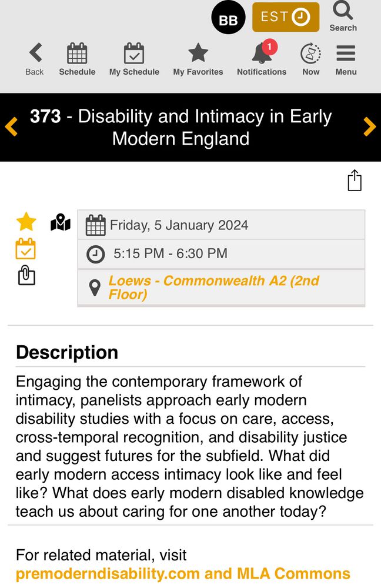Open your BB profile avatar

pyautogui.click(x=228, y=17)
